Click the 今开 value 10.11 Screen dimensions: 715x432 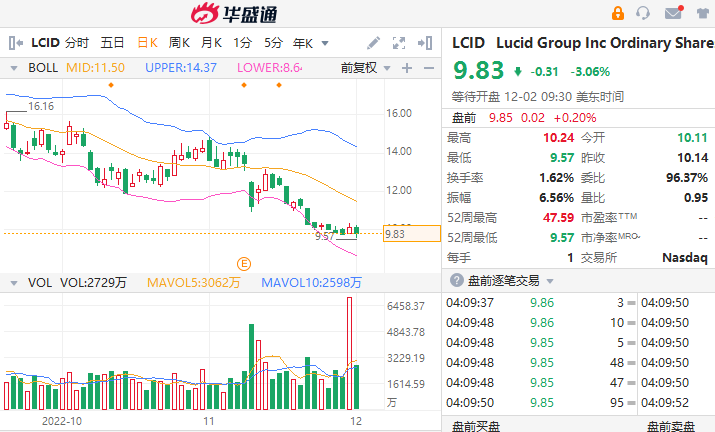tap(692, 137)
